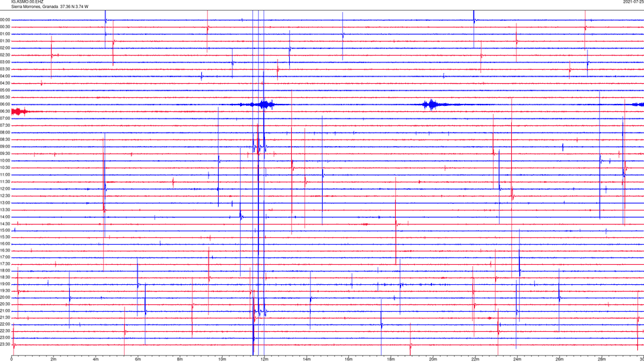644x362 pixels.
Task: Select the 19:00 trace time label
Action: tap(5, 284)
